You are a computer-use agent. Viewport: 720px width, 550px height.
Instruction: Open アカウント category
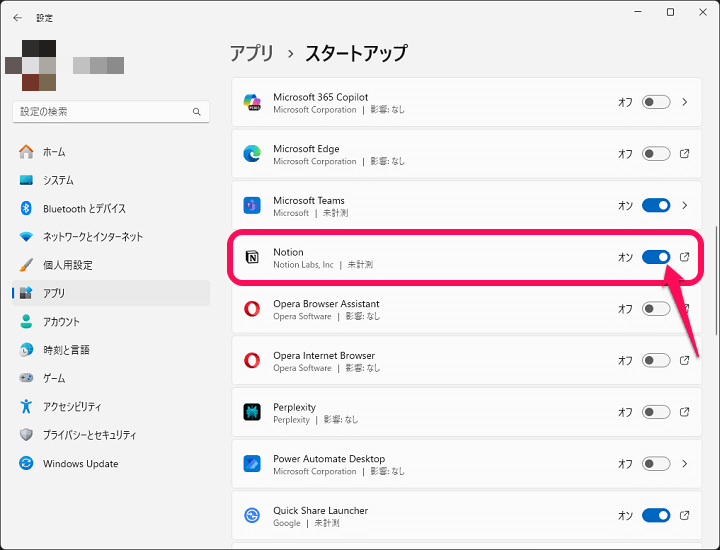click(x=111, y=321)
